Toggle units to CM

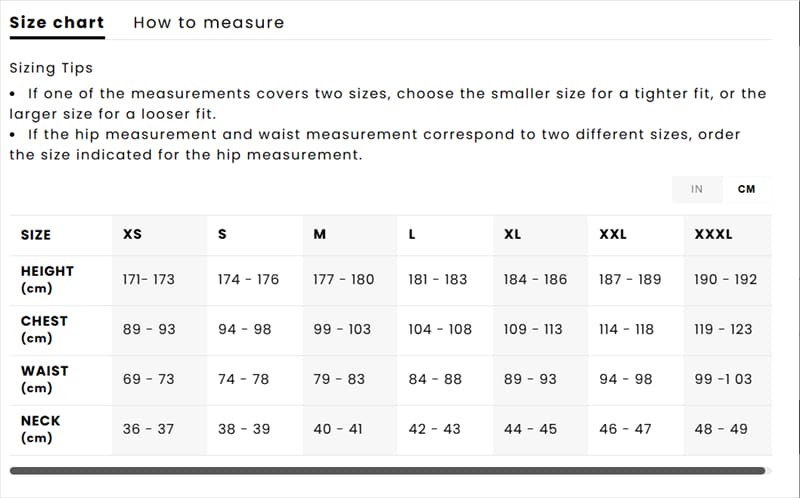click(746, 189)
